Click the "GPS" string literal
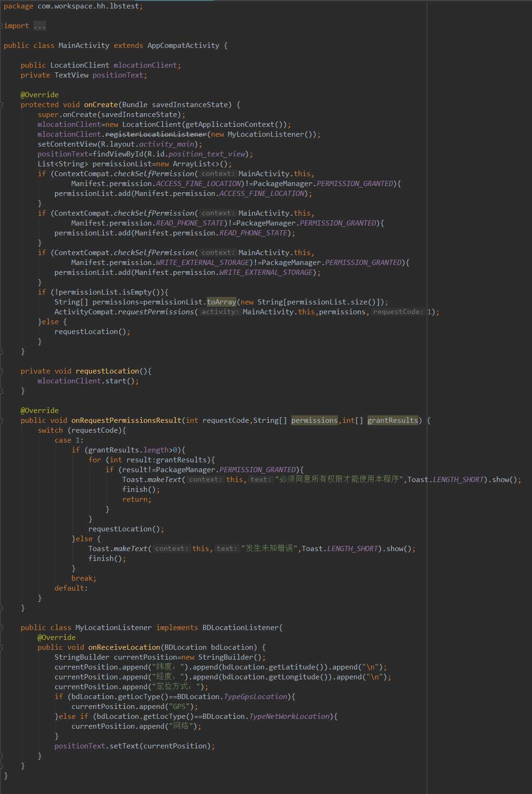 (x=179, y=707)
